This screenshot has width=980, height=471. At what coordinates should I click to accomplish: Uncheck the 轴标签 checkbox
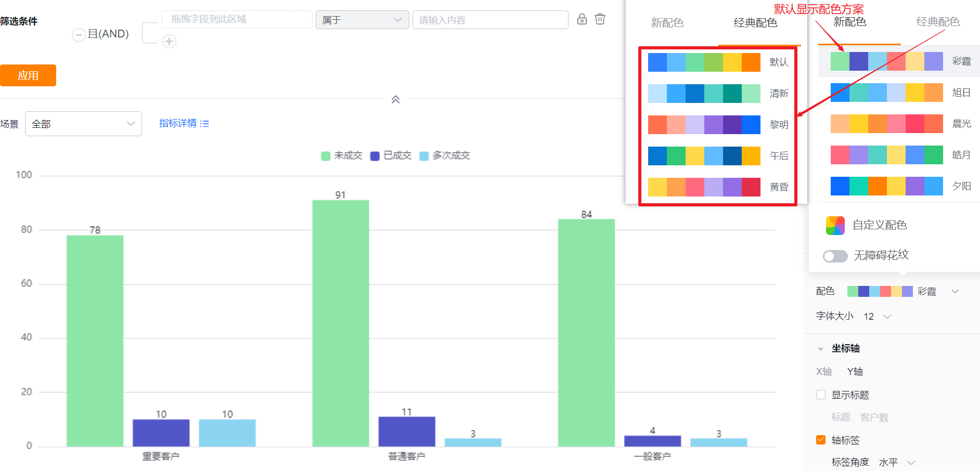pyautogui.click(x=821, y=440)
